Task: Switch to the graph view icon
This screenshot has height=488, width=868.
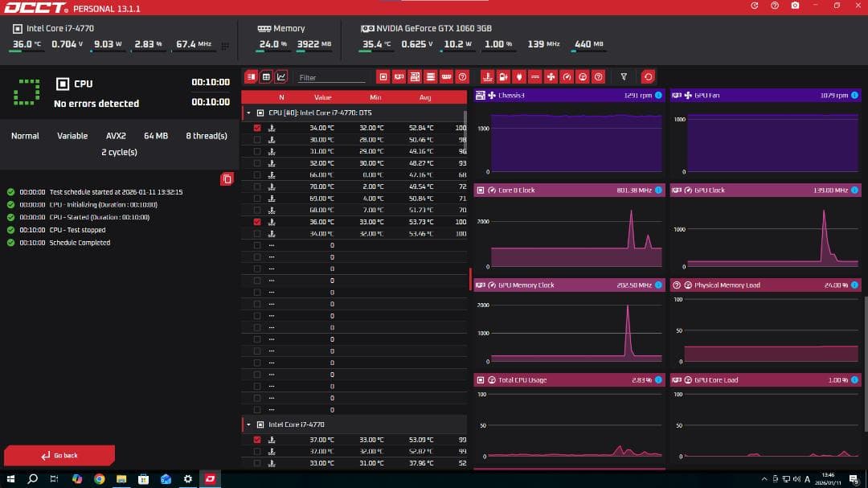Action: coord(280,77)
